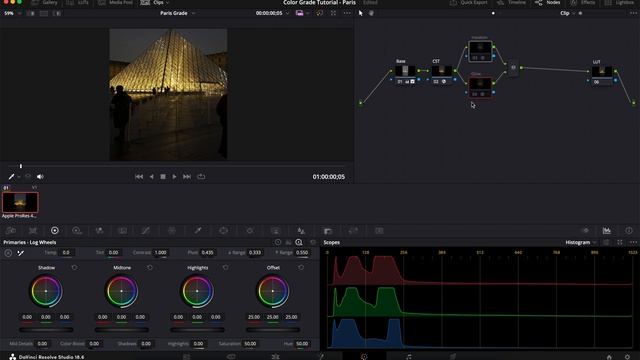
Task: Show the Scopes panel icon
Action: (x=607, y=231)
